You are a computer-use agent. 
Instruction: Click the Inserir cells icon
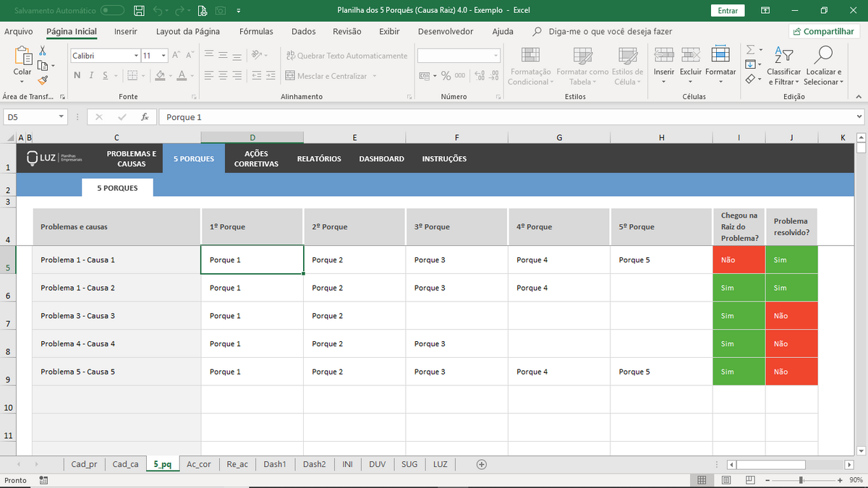pyautogui.click(x=663, y=56)
